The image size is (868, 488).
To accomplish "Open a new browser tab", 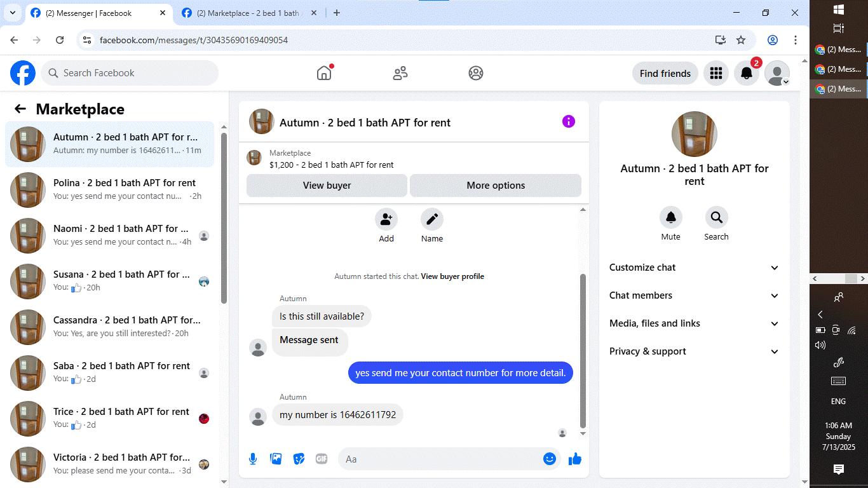I will coord(337,13).
